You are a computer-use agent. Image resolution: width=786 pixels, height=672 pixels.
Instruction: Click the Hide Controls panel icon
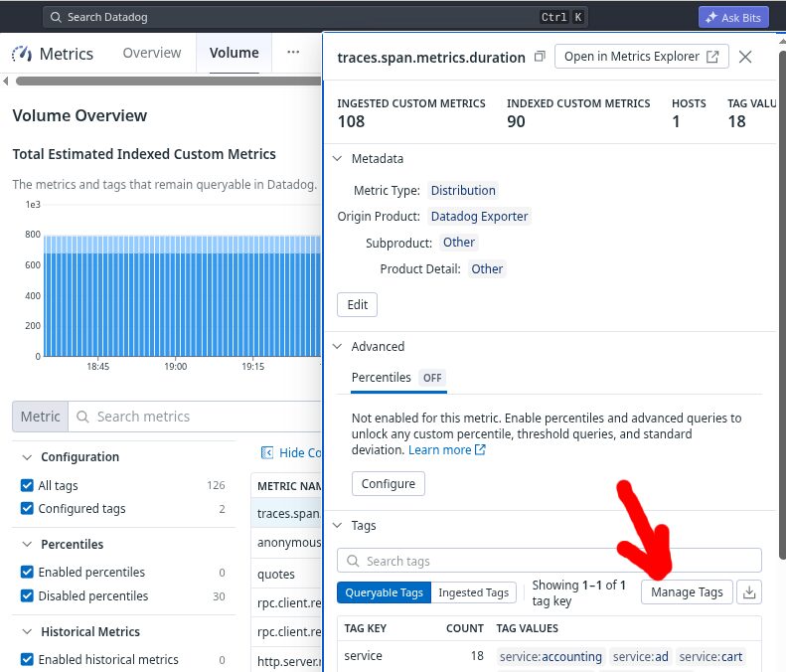pyautogui.click(x=266, y=453)
